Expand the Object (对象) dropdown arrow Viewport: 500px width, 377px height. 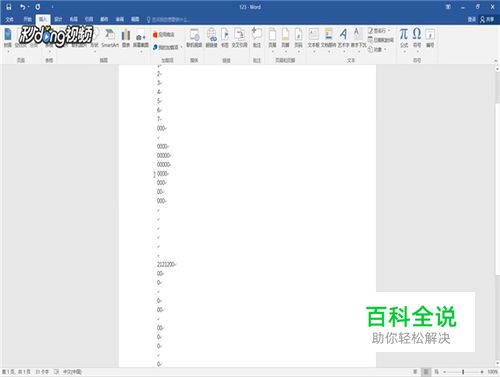coord(385,49)
